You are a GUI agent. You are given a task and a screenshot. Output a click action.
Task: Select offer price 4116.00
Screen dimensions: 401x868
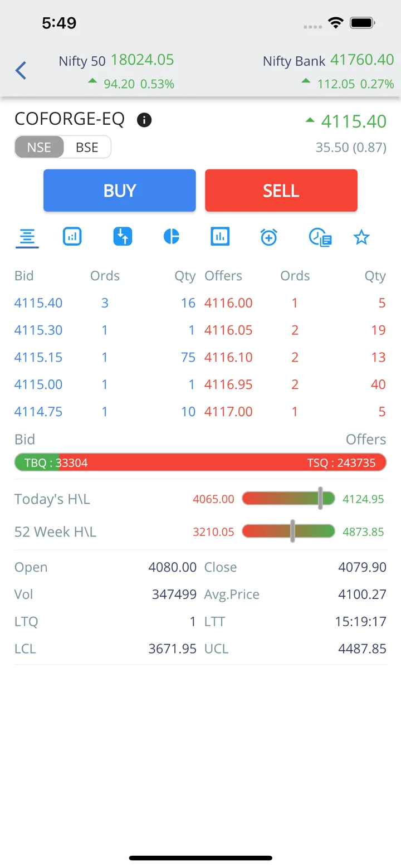228,303
